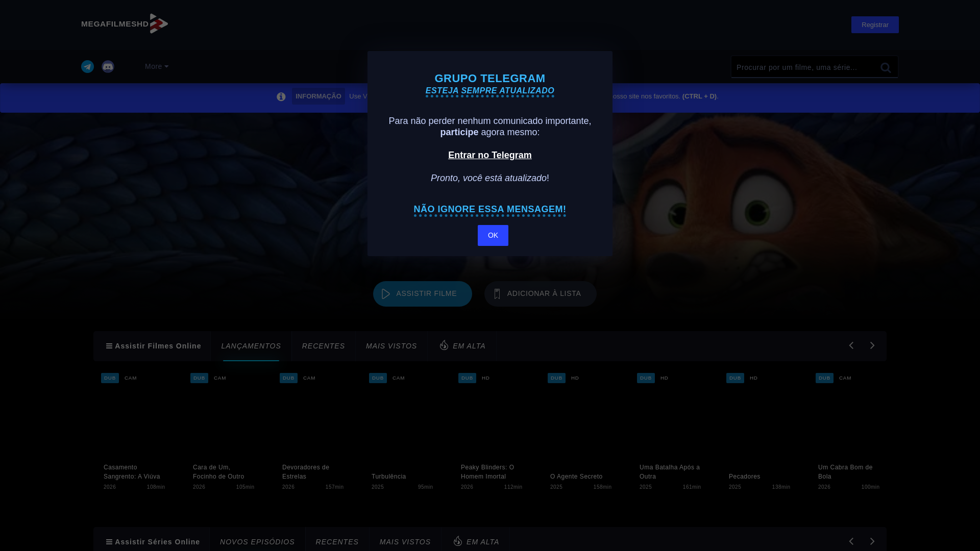Go to next series with right arrow

[x=872, y=541]
